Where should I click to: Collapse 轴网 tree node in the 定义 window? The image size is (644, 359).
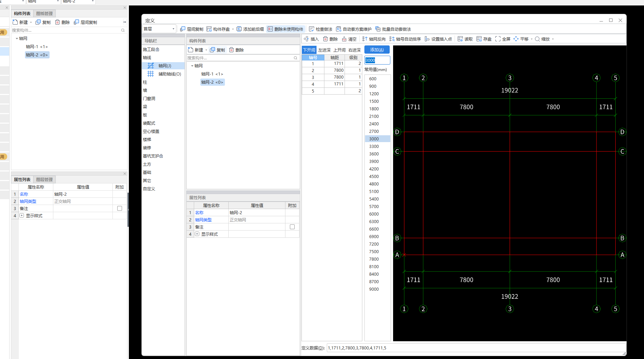point(192,66)
